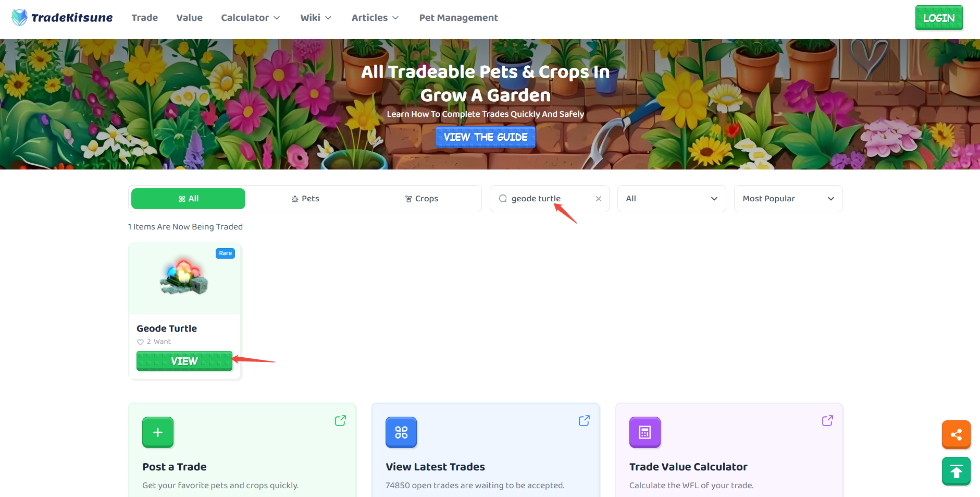Click '1 Items Are Now Being Traded' text
This screenshot has width=980, height=497.
pos(185,227)
